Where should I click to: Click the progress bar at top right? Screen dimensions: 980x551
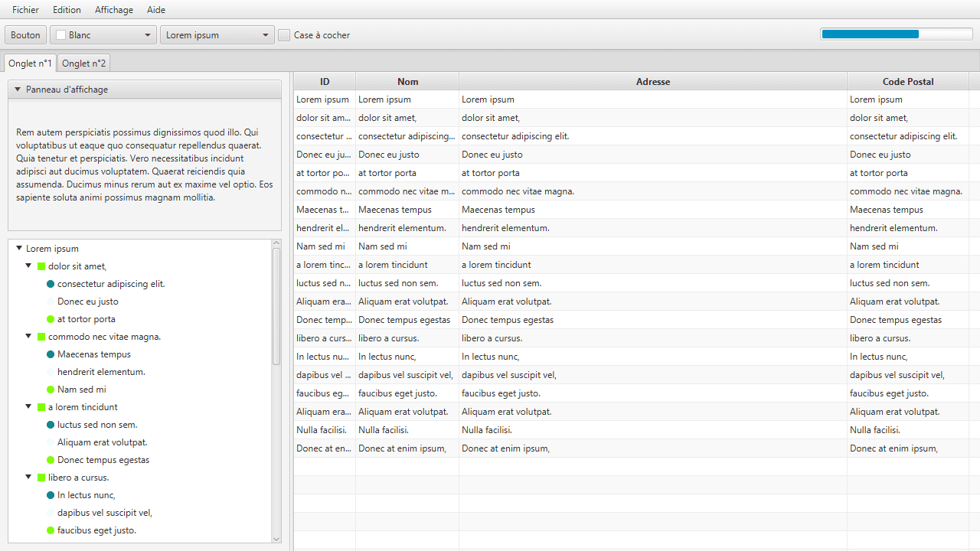tap(896, 34)
